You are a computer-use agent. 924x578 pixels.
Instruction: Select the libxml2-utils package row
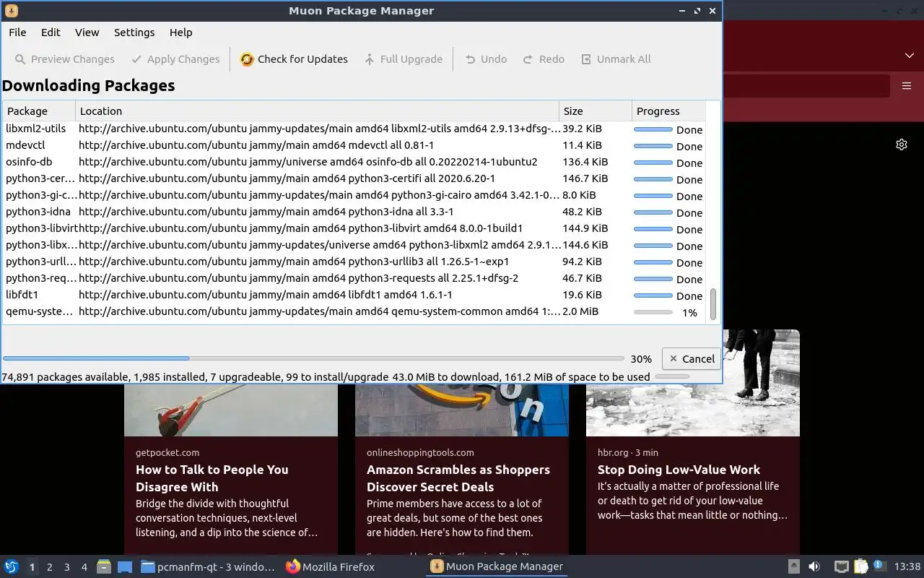[x=353, y=129]
